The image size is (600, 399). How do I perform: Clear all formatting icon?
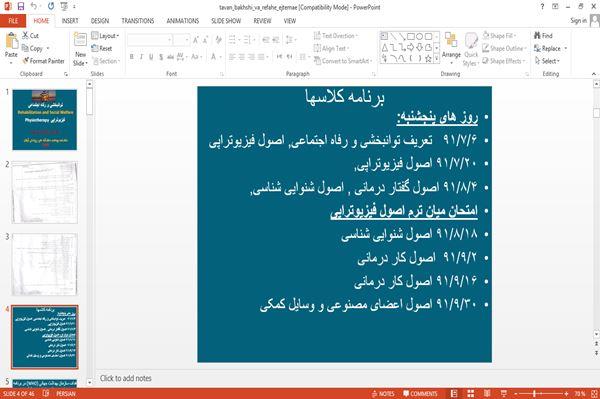click(218, 40)
